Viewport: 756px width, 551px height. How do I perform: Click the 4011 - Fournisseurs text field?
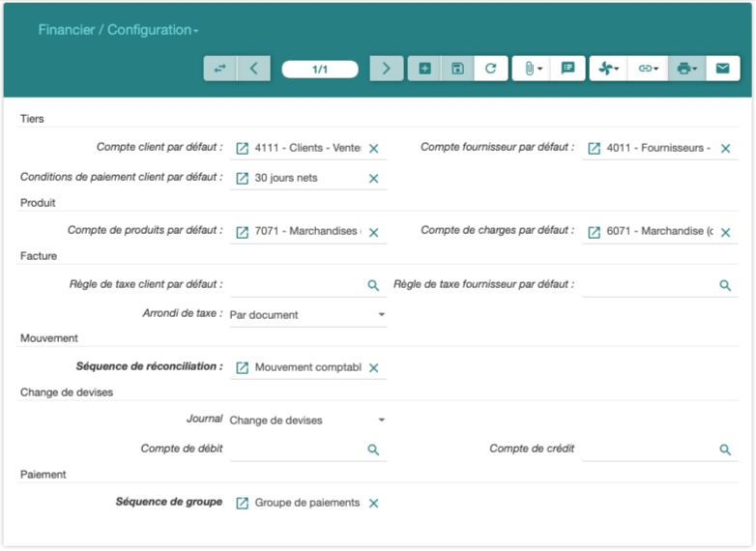(658, 148)
